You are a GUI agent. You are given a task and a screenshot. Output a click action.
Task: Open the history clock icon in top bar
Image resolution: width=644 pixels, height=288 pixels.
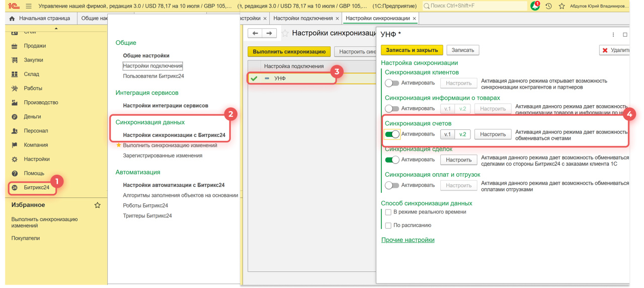click(548, 6)
